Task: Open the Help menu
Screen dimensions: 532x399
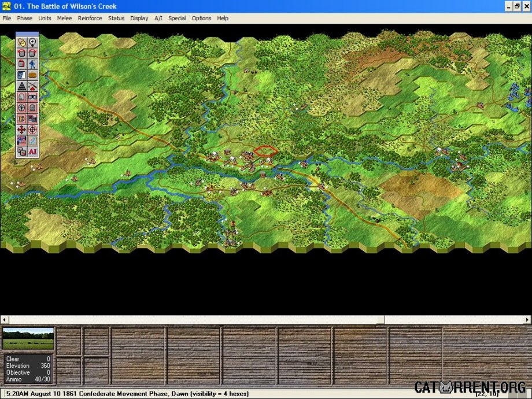Action: click(223, 19)
